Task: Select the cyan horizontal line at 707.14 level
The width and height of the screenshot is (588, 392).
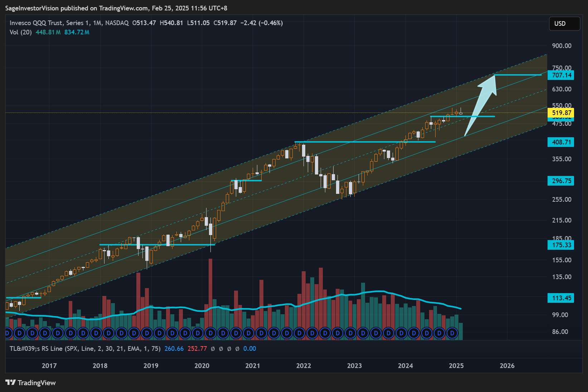Action: (518, 75)
